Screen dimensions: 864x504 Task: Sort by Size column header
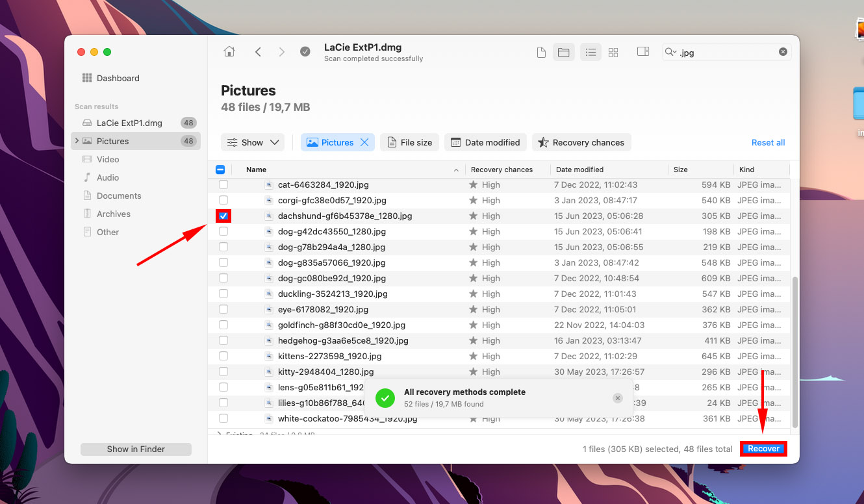click(680, 170)
